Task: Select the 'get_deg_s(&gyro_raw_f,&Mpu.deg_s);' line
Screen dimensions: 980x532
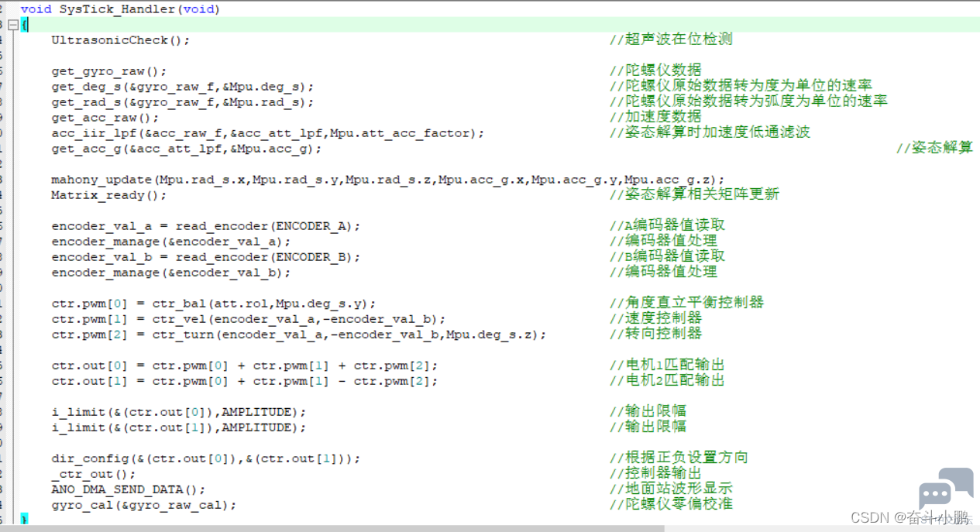Action: (x=182, y=86)
